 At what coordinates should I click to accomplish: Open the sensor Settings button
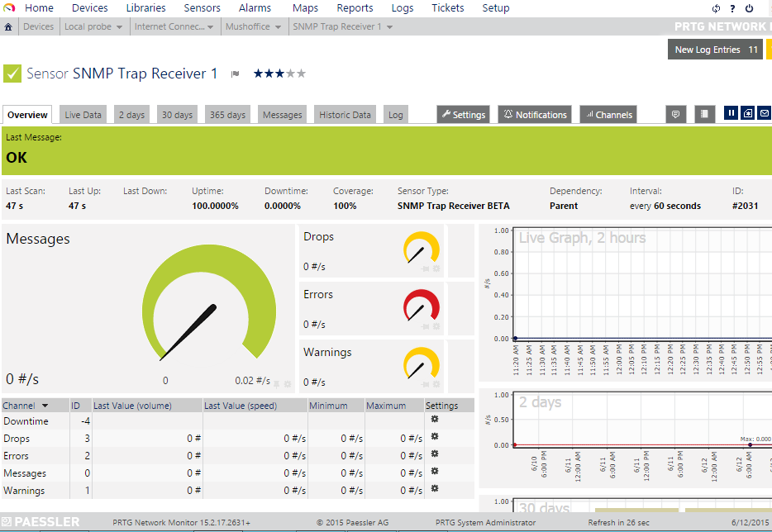click(464, 115)
